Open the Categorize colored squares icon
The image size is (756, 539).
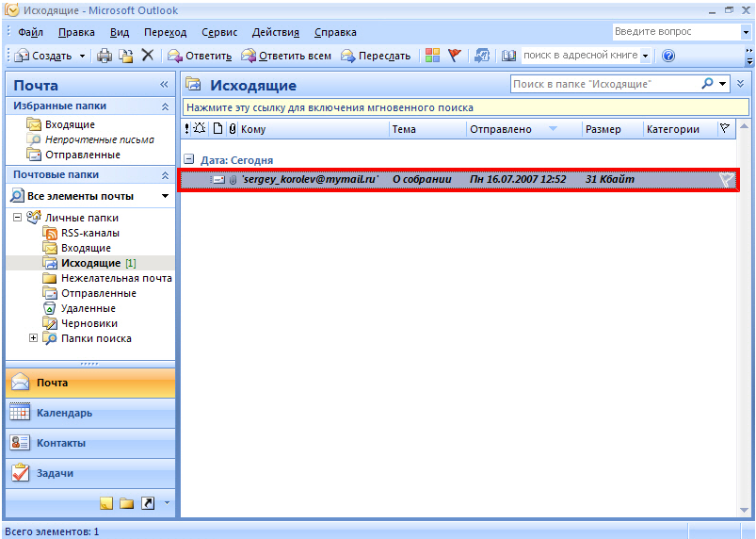point(432,56)
